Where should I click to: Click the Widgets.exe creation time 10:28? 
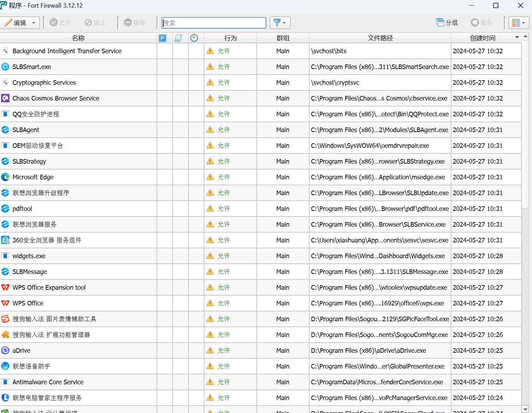point(478,256)
